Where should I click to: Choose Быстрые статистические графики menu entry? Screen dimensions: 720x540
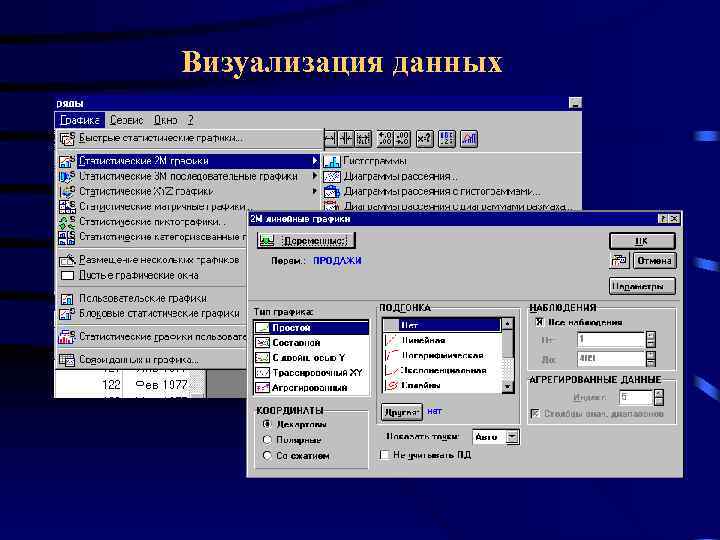tap(189, 138)
